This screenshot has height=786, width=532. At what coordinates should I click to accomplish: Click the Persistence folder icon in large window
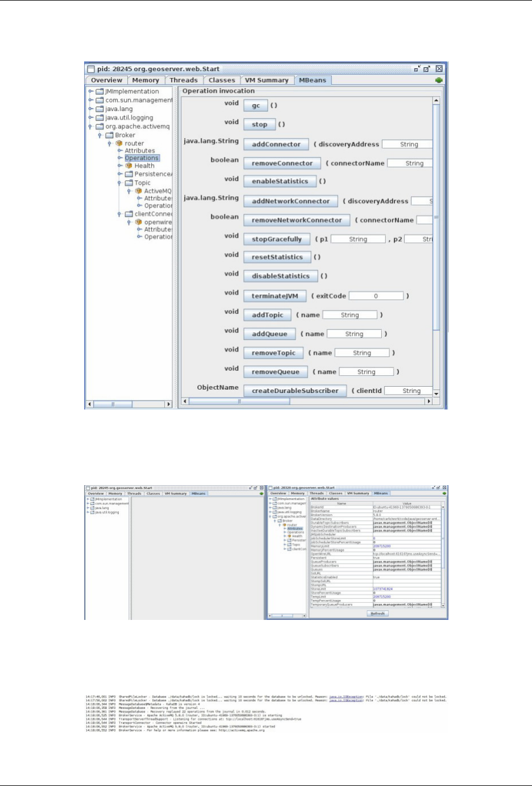click(128, 174)
